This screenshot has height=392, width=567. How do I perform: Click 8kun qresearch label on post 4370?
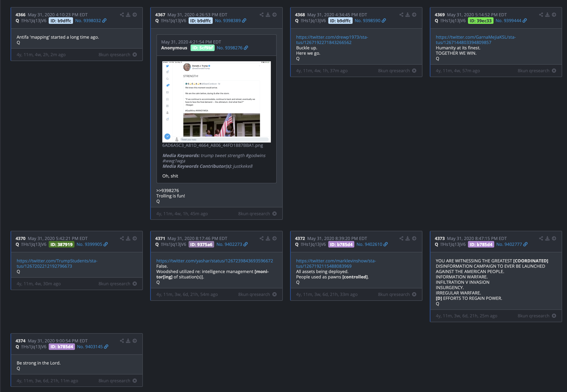tap(114, 284)
